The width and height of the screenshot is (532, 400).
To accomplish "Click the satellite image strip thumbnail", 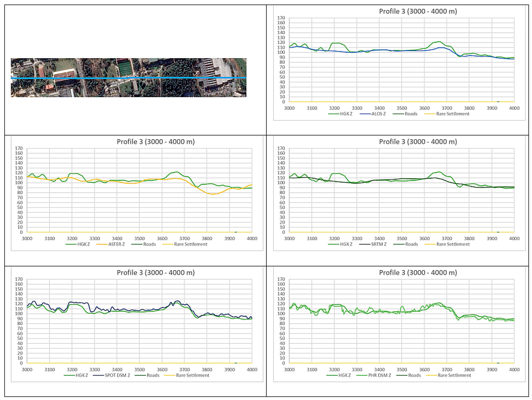I will [128, 88].
